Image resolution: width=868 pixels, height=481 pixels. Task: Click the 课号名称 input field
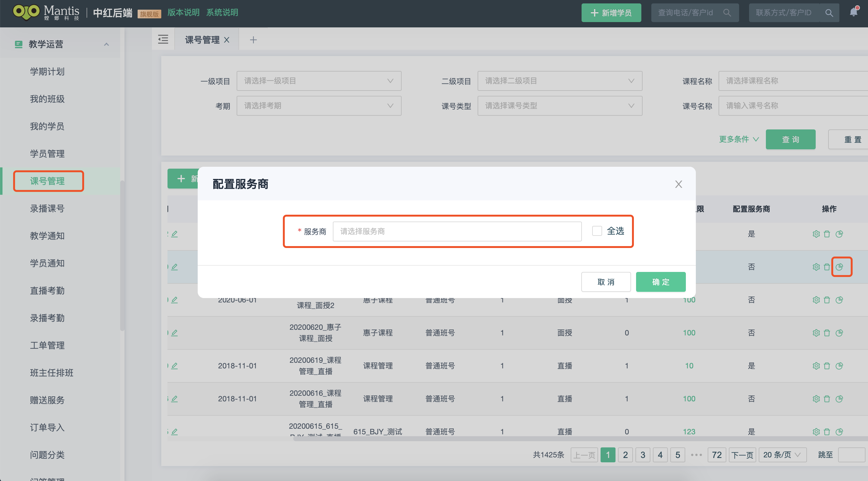[793, 106]
